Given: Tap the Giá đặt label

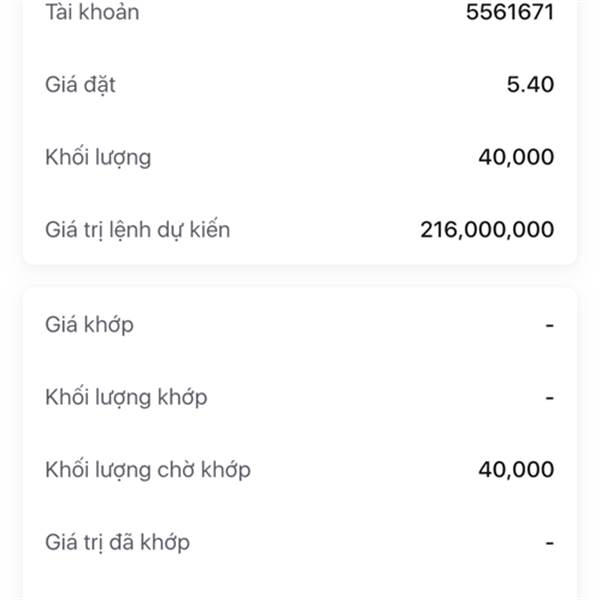Looking at the screenshot, I should [x=80, y=85].
